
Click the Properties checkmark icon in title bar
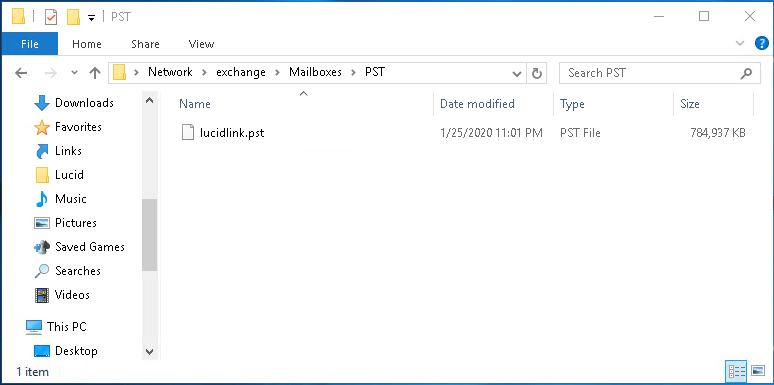51,17
